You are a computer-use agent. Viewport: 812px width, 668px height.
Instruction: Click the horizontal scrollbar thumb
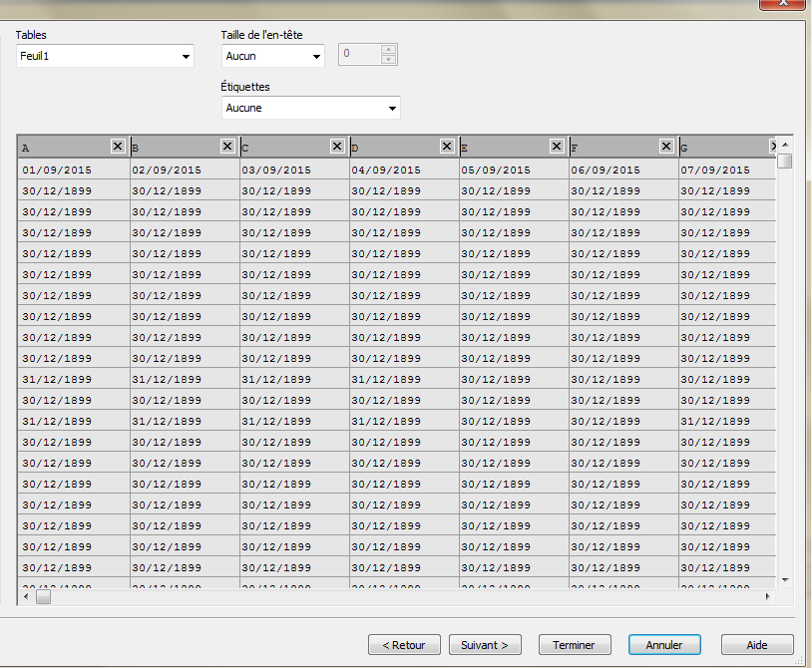click(x=43, y=596)
